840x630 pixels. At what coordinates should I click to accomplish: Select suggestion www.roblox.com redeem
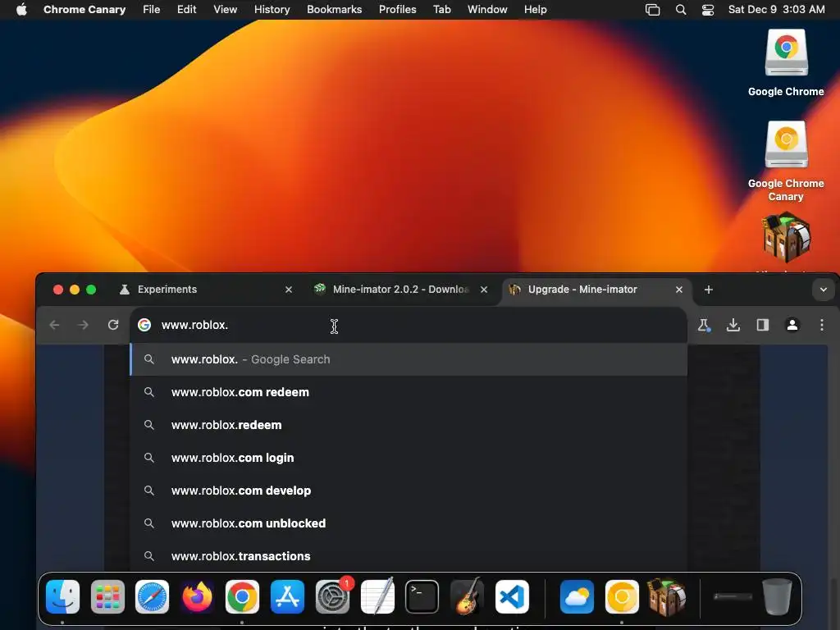coord(409,392)
